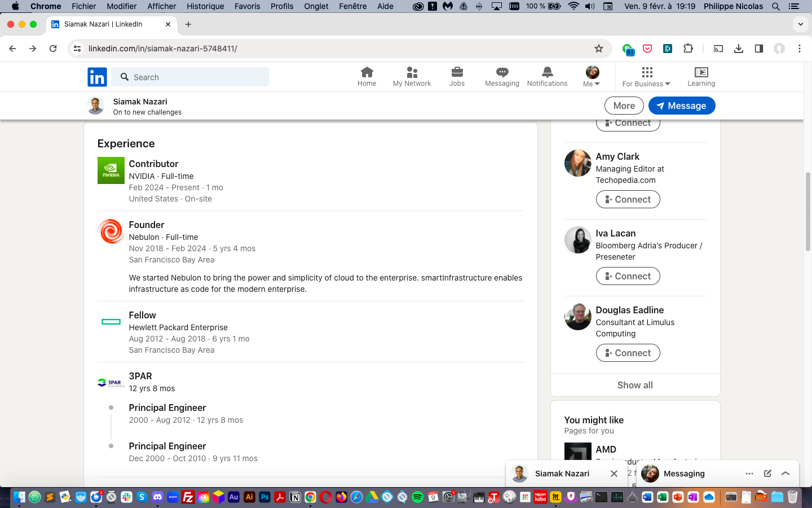Image resolution: width=812 pixels, height=508 pixels.
Task: Send a Message to Siamak Nazari
Action: (682, 106)
